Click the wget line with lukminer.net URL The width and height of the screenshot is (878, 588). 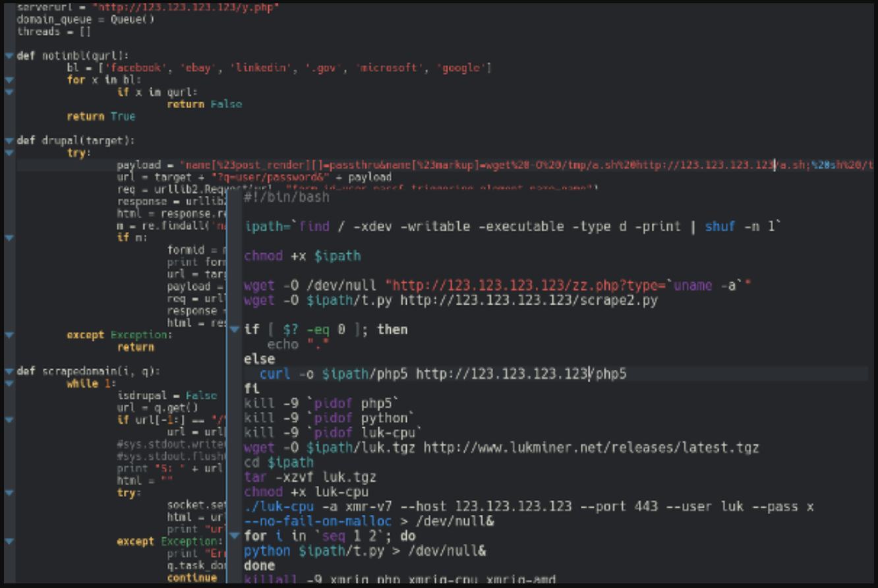pos(502,448)
